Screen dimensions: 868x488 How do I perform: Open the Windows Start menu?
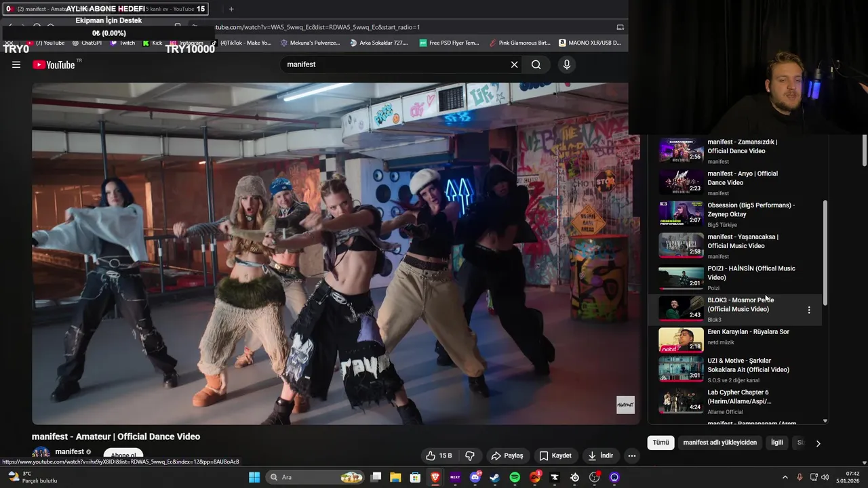(x=254, y=477)
